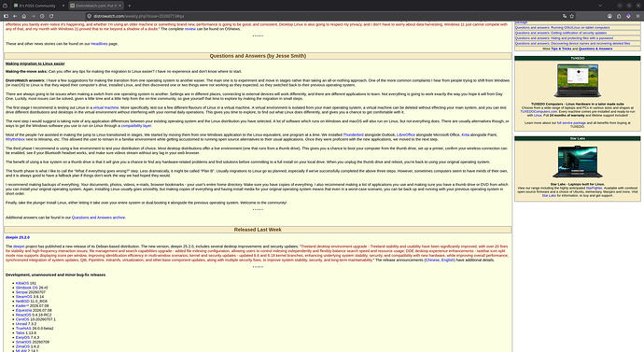Reload the DistroWatch page

pos(51,16)
